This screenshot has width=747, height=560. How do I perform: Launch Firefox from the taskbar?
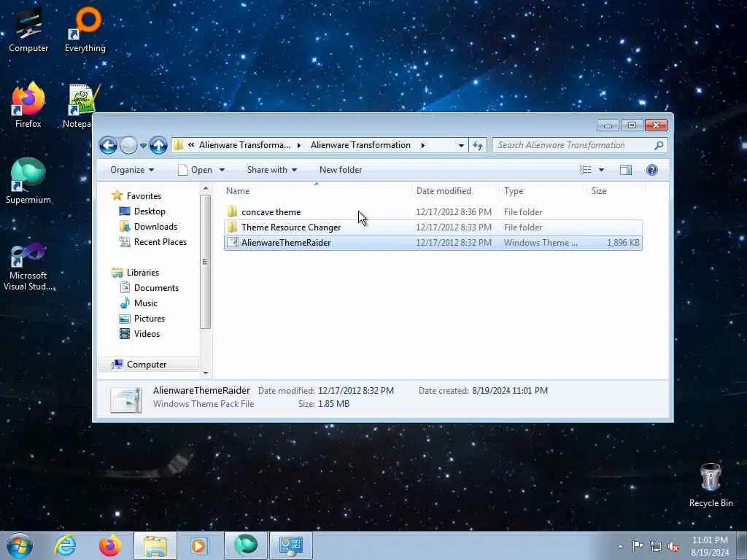(x=110, y=545)
